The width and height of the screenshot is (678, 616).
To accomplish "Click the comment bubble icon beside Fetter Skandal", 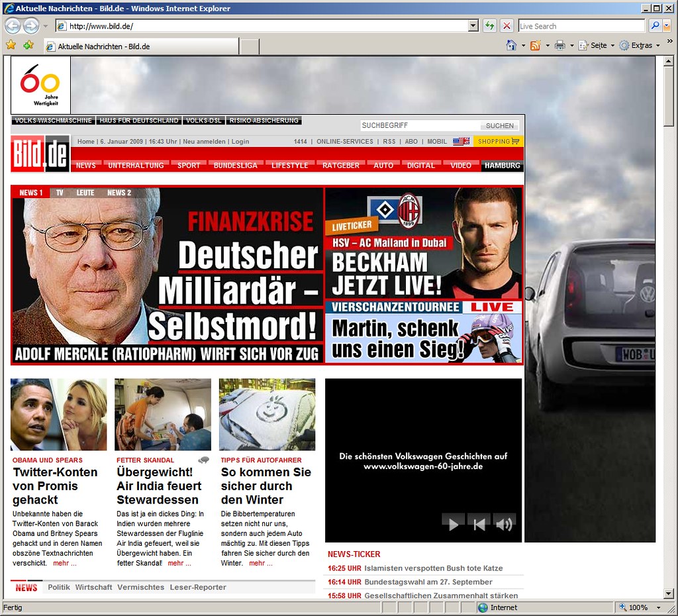I will [203, 460].
